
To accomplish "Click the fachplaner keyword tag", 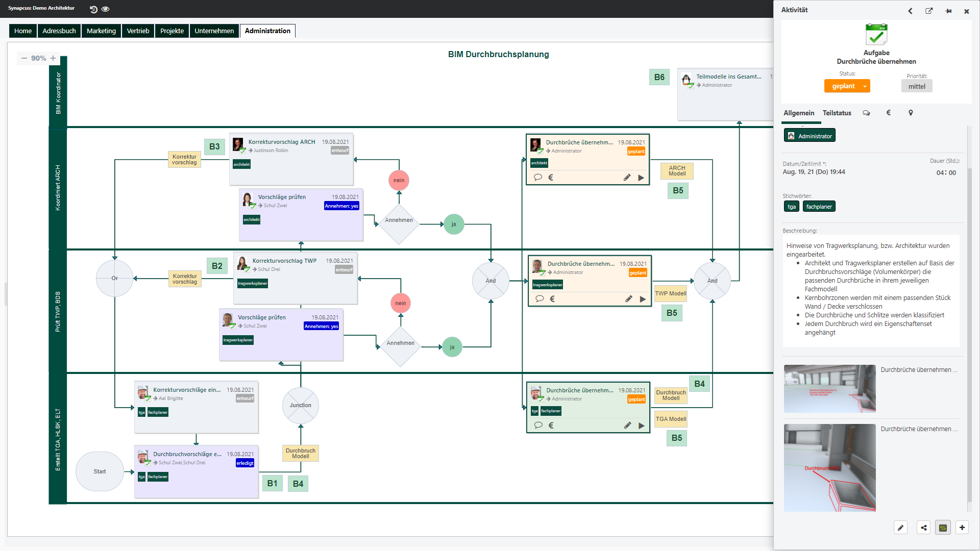I will [x=819, y=207].
